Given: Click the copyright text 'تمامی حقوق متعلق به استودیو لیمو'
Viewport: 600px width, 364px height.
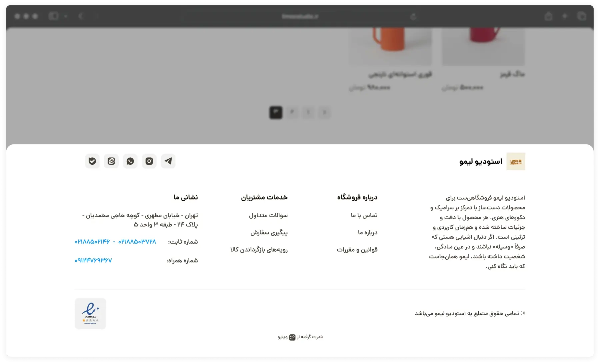Looking at the screenshot, I should pos(471,313).
